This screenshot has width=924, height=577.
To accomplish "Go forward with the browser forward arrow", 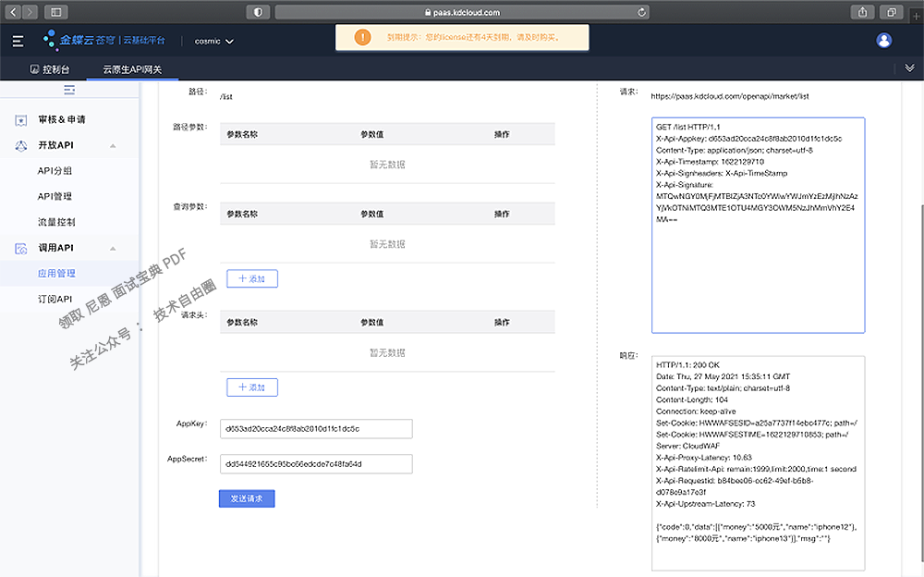I will [x=30, y=12].
